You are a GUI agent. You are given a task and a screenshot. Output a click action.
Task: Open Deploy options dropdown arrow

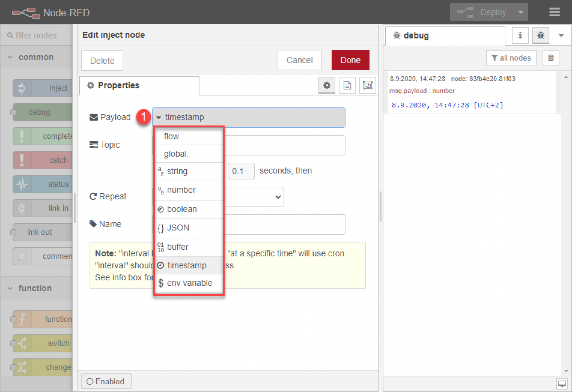pyautogui.click(x=521, y=12)
